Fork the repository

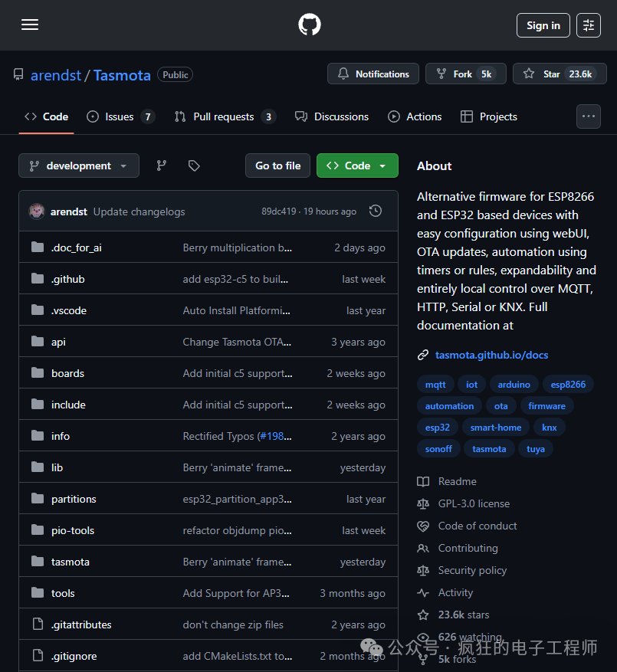pos(466,74)
